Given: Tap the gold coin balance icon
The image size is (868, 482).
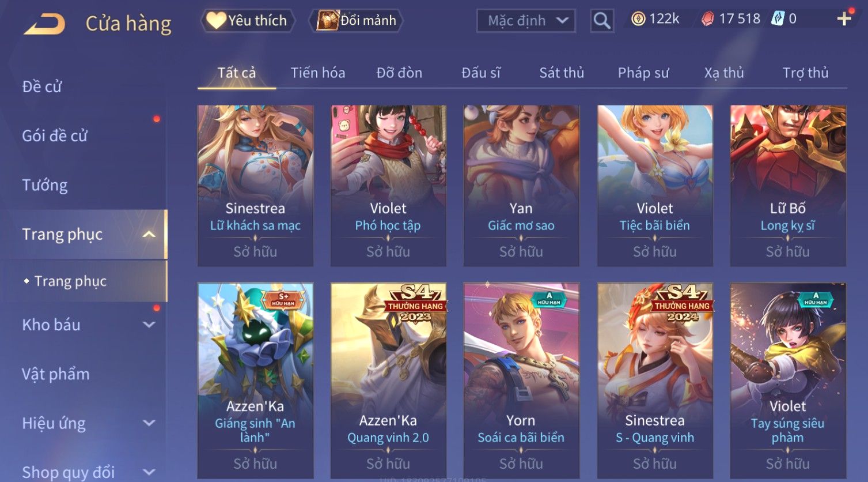Looking at the screenshot, I should tap(638, 19).
